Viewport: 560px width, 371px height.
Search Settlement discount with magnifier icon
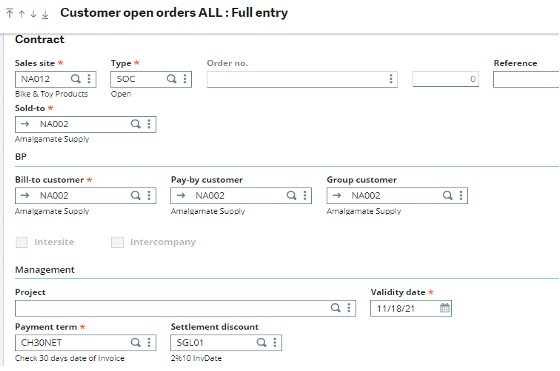261,342
